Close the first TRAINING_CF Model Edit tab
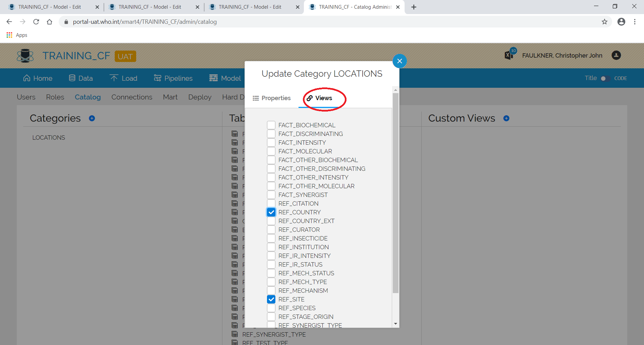Screen dimensions: 644x345 (97, 7)
